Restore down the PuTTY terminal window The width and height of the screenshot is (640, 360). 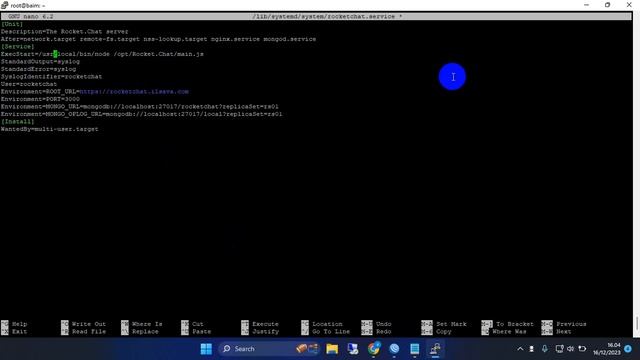click(x=607, y=5)
